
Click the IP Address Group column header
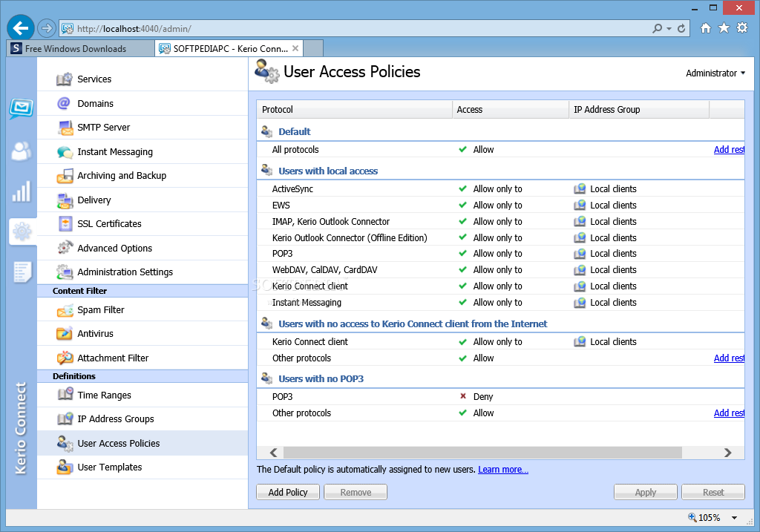click(639, 110)
